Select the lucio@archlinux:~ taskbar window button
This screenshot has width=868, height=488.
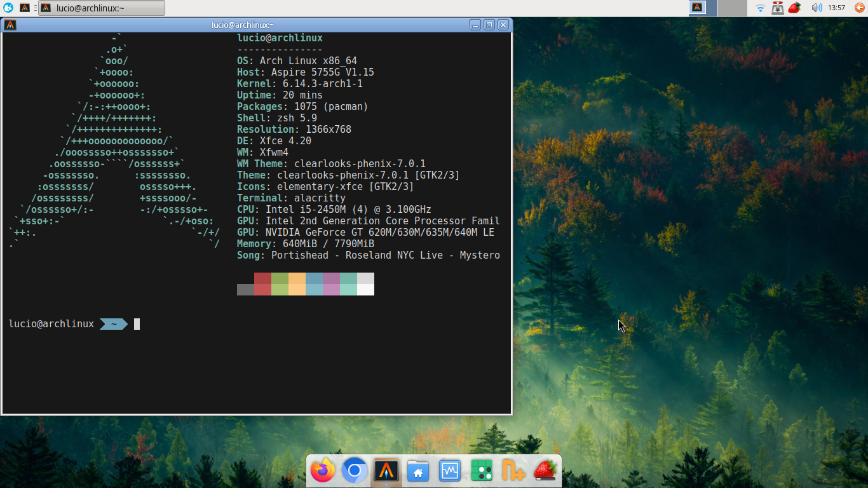pyautogui.click(x=102, y=8)
